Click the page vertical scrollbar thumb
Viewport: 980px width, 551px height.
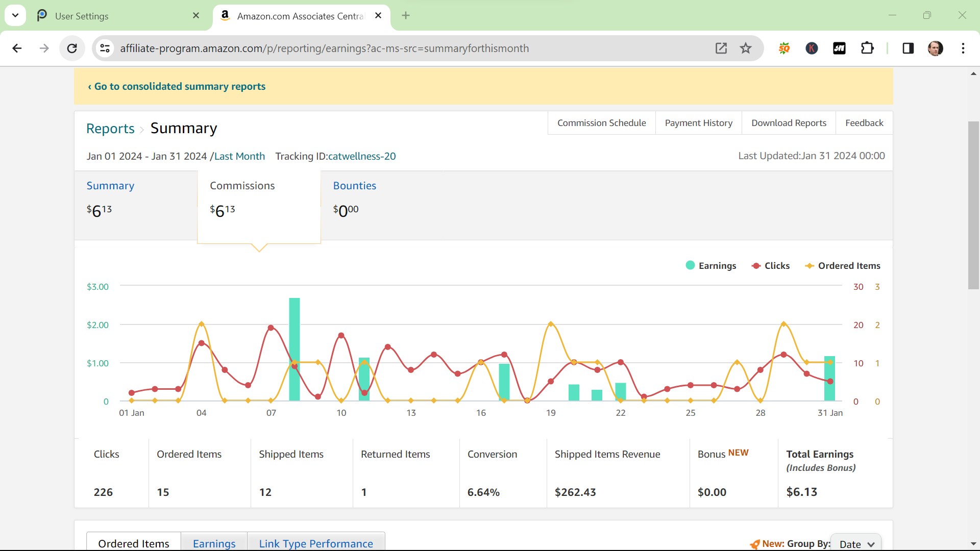pyautogui.click(x=973, y=205)
